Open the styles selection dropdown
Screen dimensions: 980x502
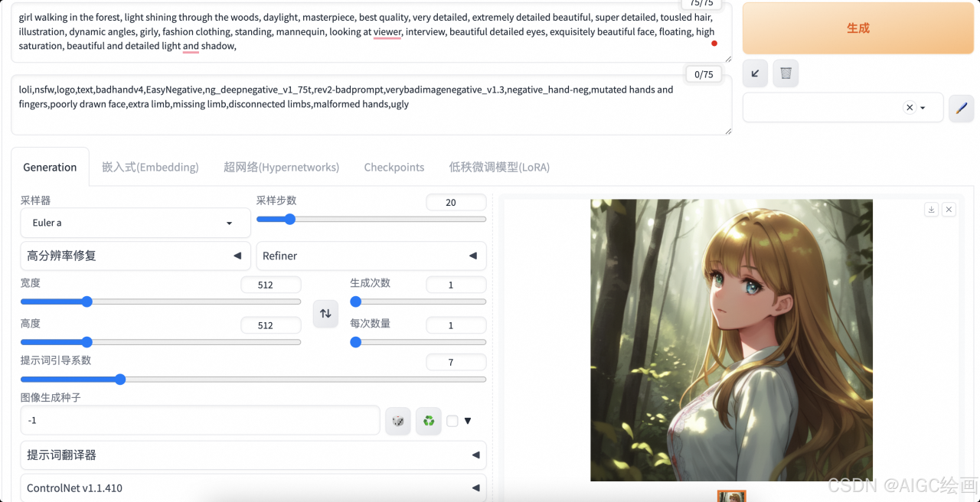click(x=843, y=108)
